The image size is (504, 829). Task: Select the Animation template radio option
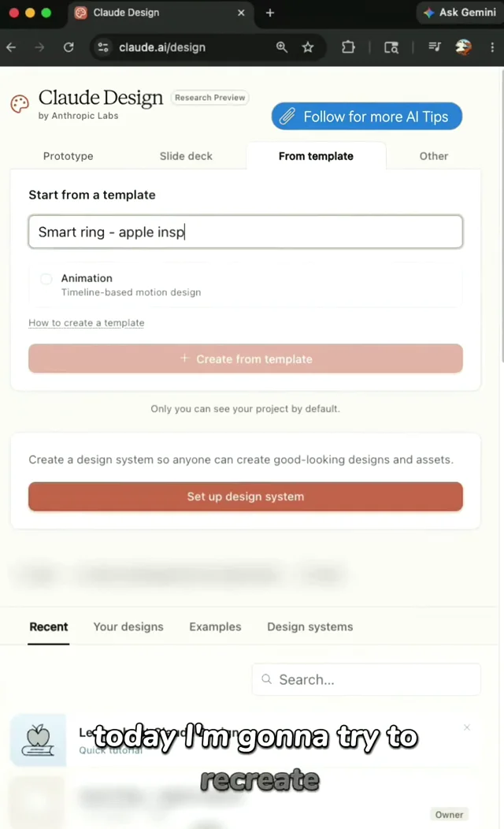(46, 279)
